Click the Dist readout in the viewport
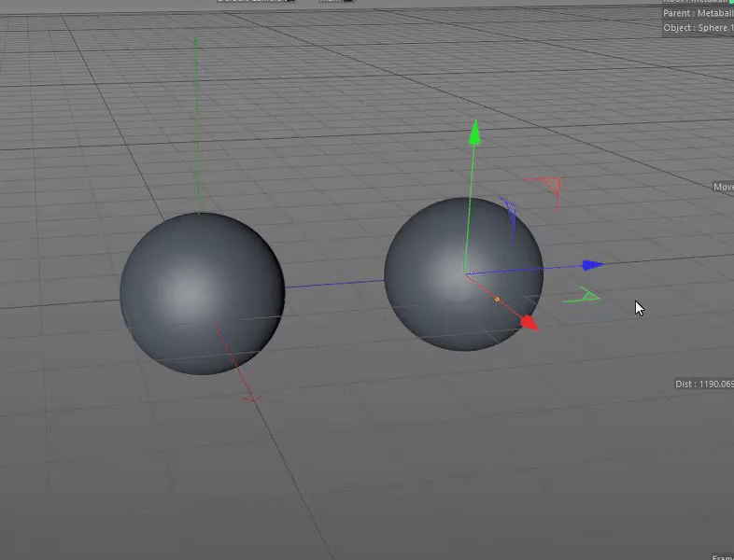The height and width of the screenshot is (560, 734). click(x=704, y=384)
